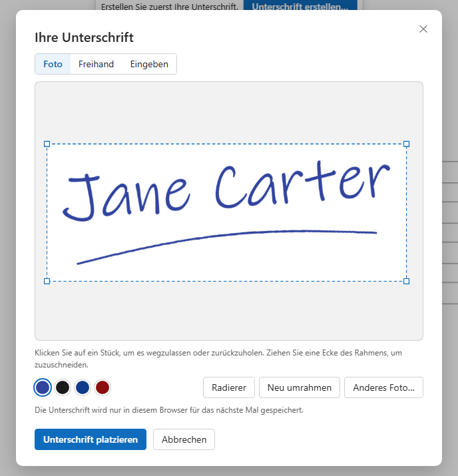The width and height of the screenshot is (458, 476).
Task: Switch to the Foto tab
Action: coord(53,64)
